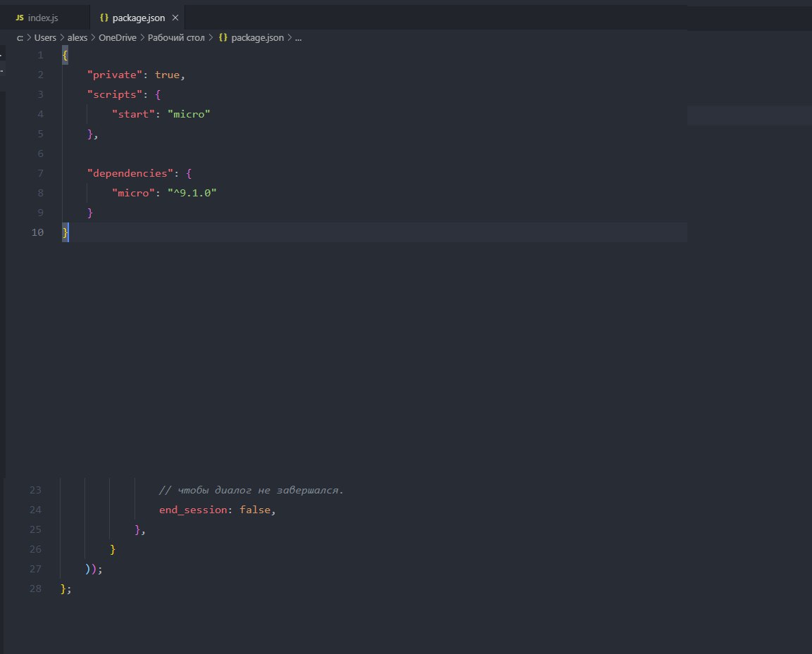Click the Russian comment on line 23
The height and width of the screenshot is (654, 812).
pyautogui.click(x=251, y=490)
